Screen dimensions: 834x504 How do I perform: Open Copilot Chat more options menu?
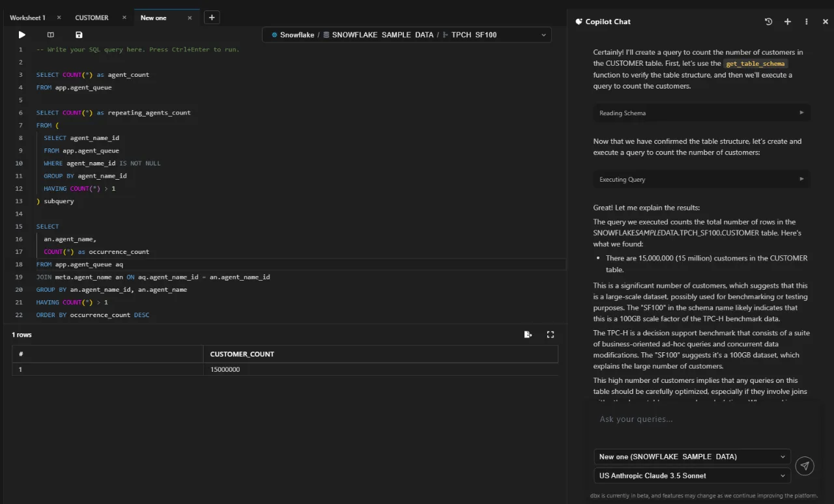tap(807, 21)
